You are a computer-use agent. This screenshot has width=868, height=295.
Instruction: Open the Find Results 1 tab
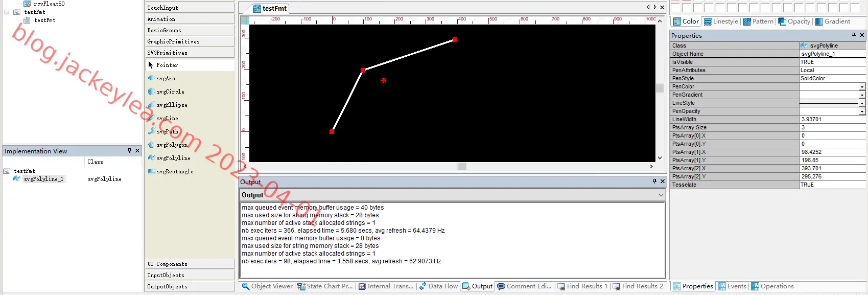(582, 286)
